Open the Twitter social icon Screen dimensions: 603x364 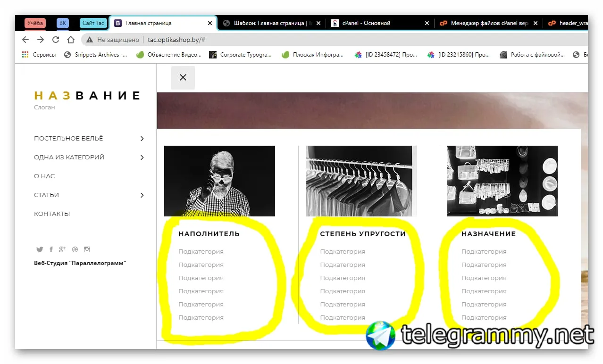[x=40, y=249]
